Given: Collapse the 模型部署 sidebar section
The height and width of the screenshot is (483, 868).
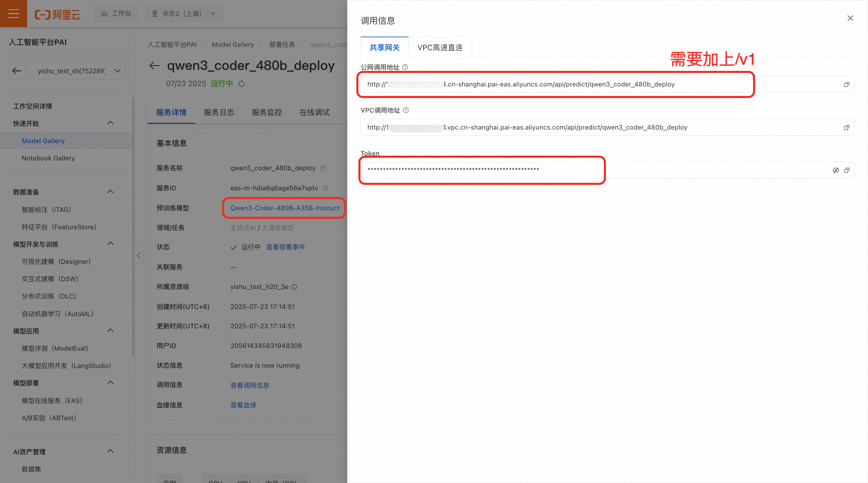Looking at the screenshot, I should (111, 383).
